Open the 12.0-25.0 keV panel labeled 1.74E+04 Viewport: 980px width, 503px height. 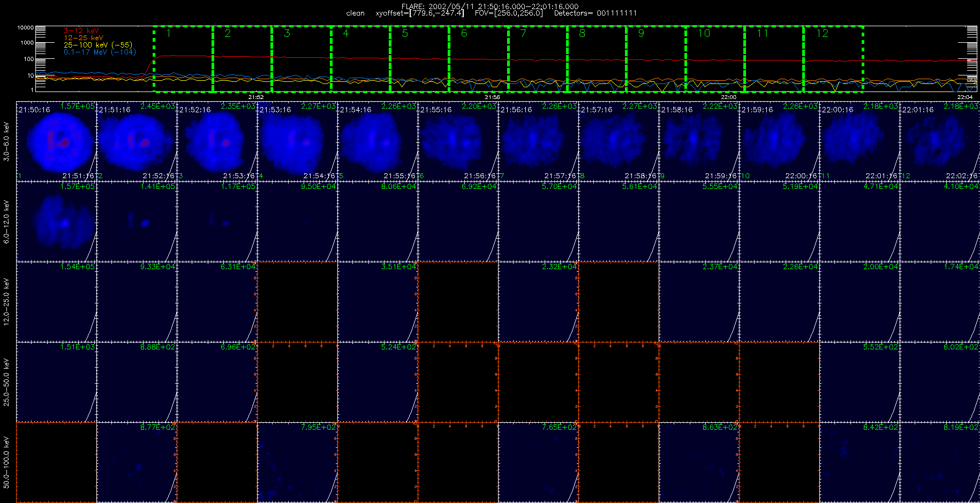pos(940,301)
